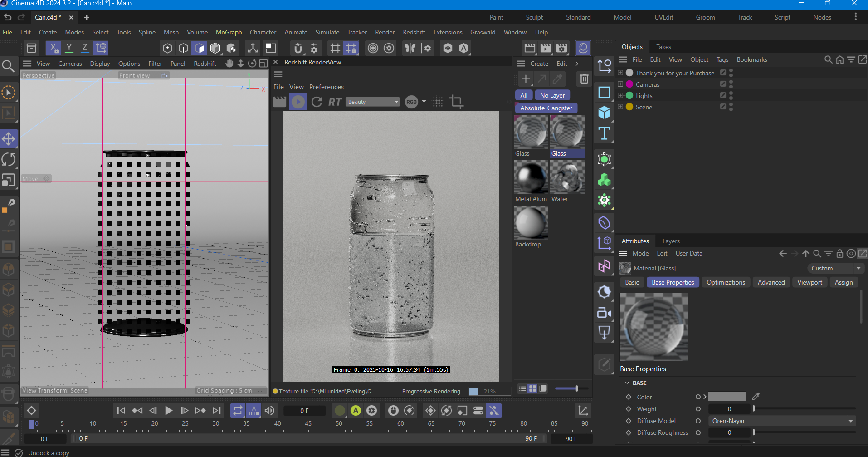Add a Cube primitive object

pos(604,113)
